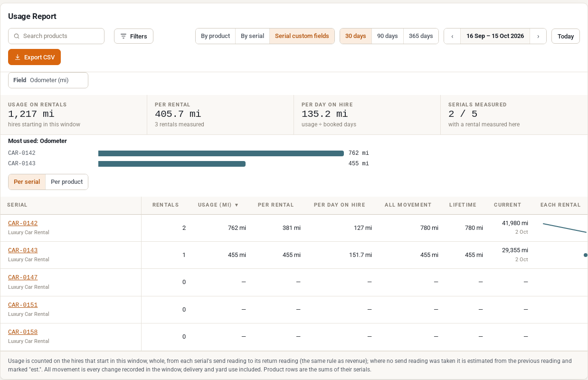588x380 pixels.
Task: Open the 16 Sep – 15 Oct 2026 date picker
Action: 495,36
